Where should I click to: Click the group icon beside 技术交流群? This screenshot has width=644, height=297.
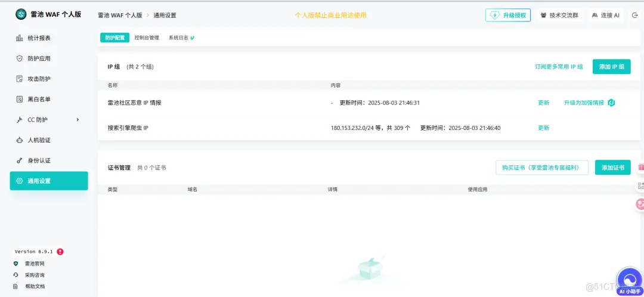pos(544,15)
